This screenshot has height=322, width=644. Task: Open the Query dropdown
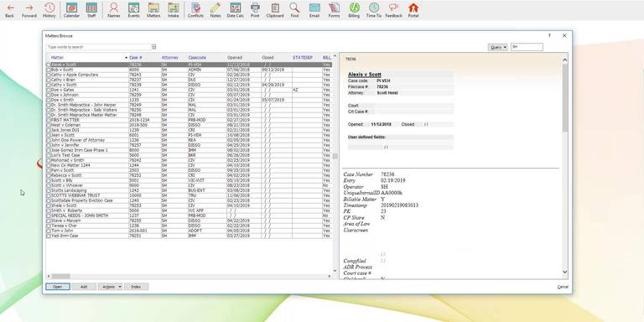pos(497,47)
